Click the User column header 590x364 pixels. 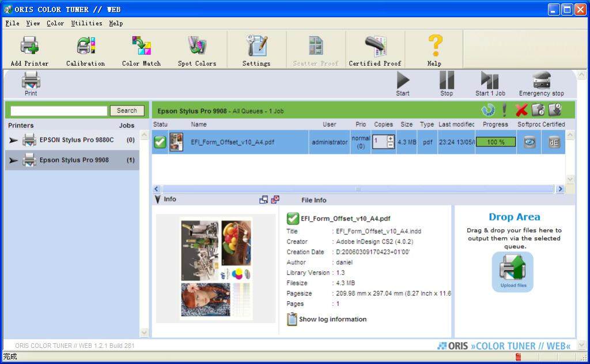[x=329, y=124]
